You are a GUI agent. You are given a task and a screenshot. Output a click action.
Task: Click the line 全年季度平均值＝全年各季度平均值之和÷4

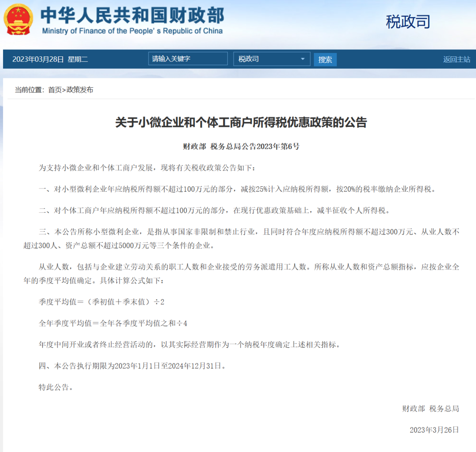click(x=113, y=323)
